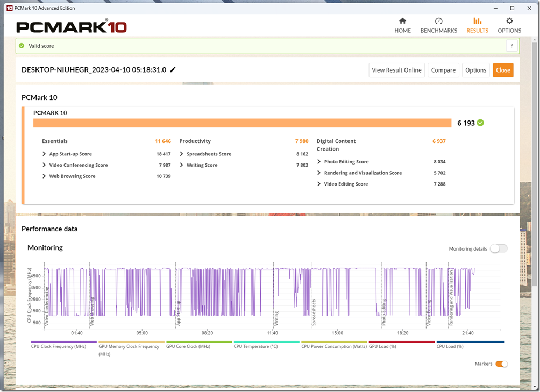Click the question mark help icon

[x=511, y=46]
